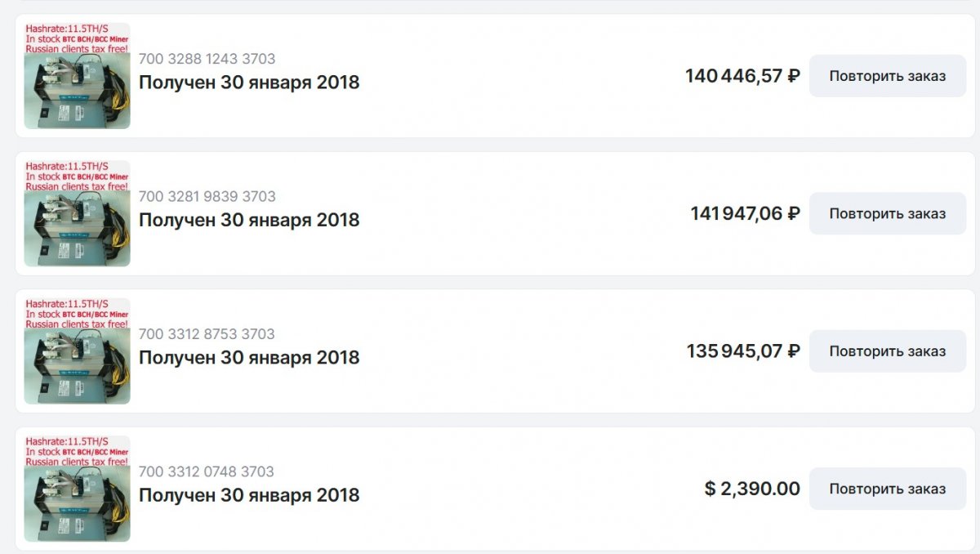
Task: Open 'Получен 30 января 2018' status of order 700 3281 9839 3703
Action: click(x=249, y=220)
